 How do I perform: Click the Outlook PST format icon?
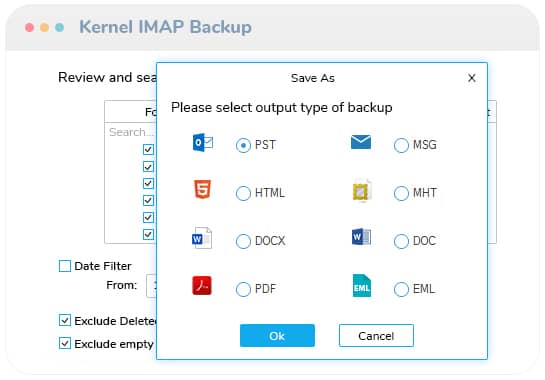coord(203,142)
